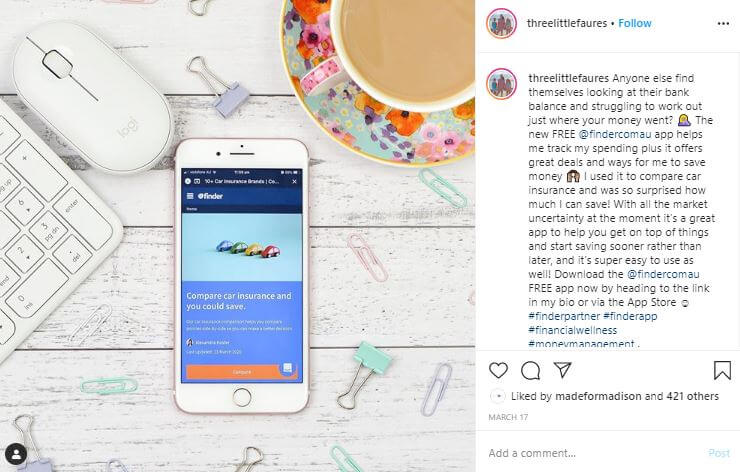Click the tagged people icon on photo
The width and height of the screenshot is (740, 472).
coord(16,455)
